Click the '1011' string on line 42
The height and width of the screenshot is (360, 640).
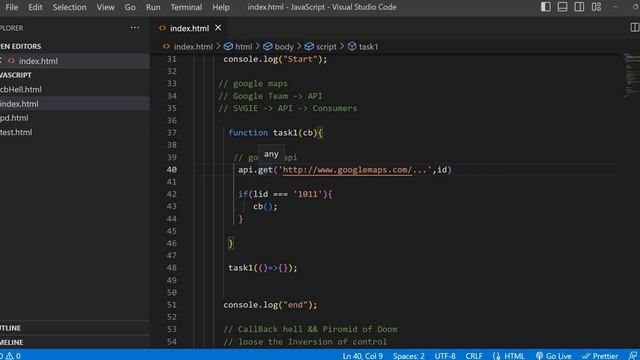(x=308, y=194)
